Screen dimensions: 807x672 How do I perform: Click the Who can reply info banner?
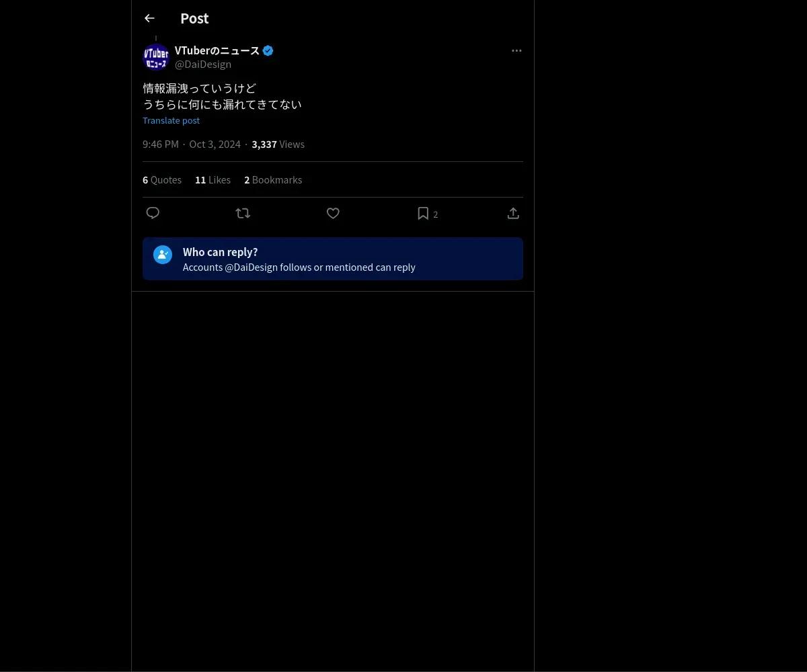pyautogui.click(x=333, y=259)
